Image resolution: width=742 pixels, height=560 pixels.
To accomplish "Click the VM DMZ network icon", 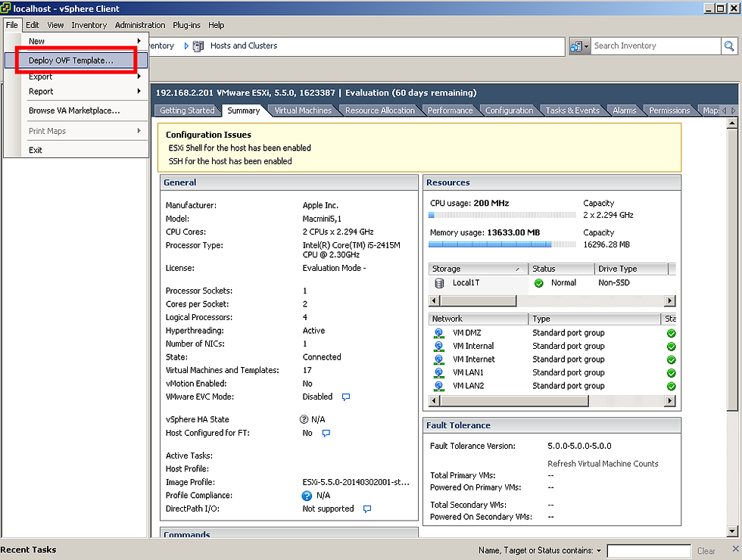I will click(438, 333).
